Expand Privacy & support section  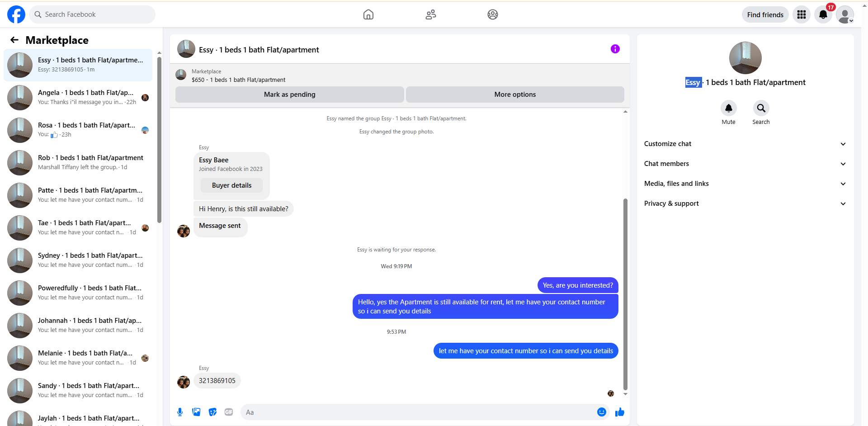[x=745, y=204]
